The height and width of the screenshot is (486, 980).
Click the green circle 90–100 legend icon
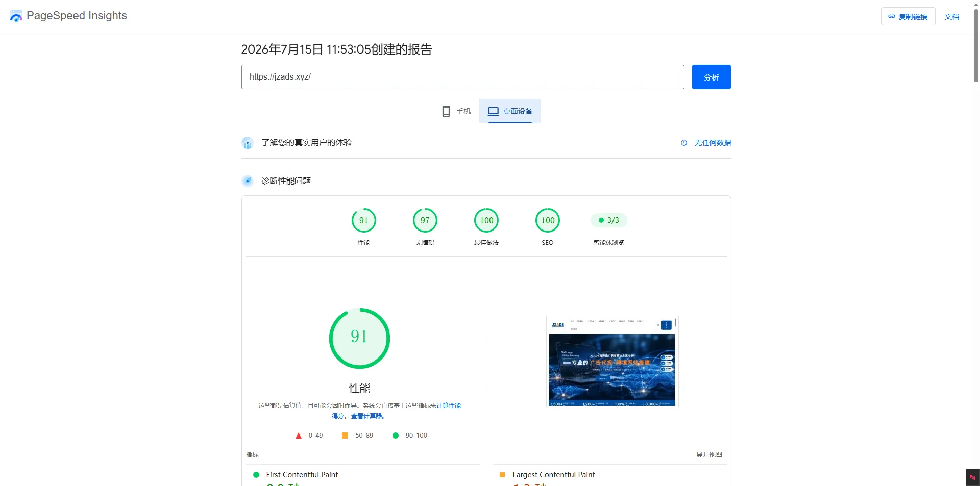tap(396, 436)
